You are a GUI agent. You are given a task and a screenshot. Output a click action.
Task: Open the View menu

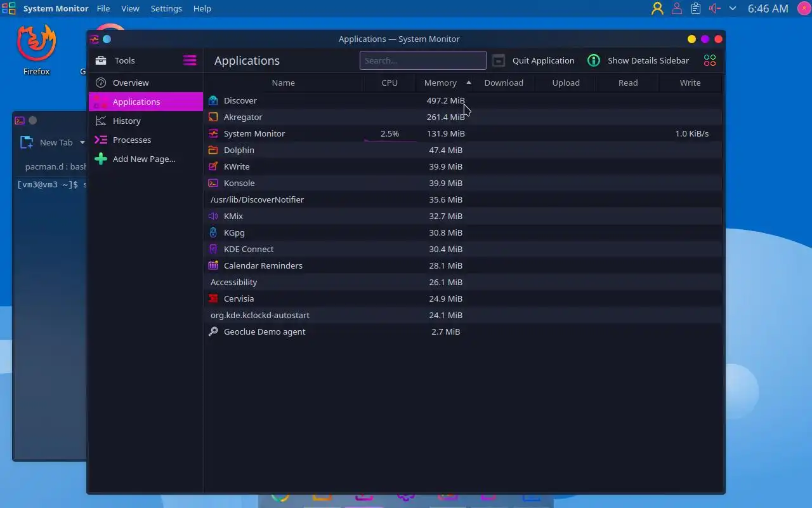pos(130,8)
